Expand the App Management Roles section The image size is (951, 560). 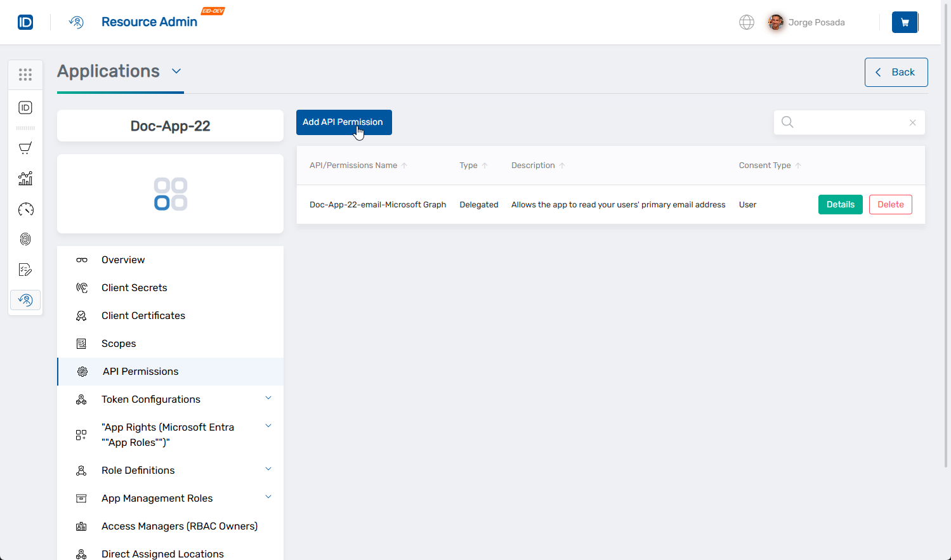tap(268, 497)
